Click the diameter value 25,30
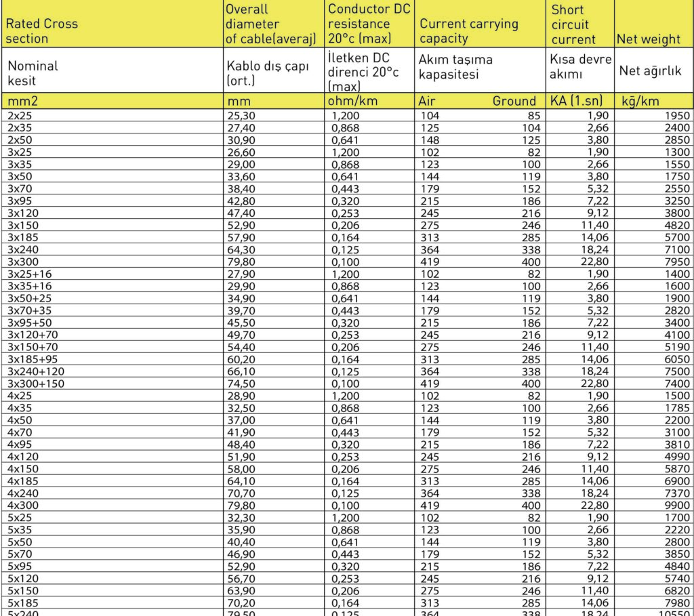The image size is (694, 616). (241, 116)
